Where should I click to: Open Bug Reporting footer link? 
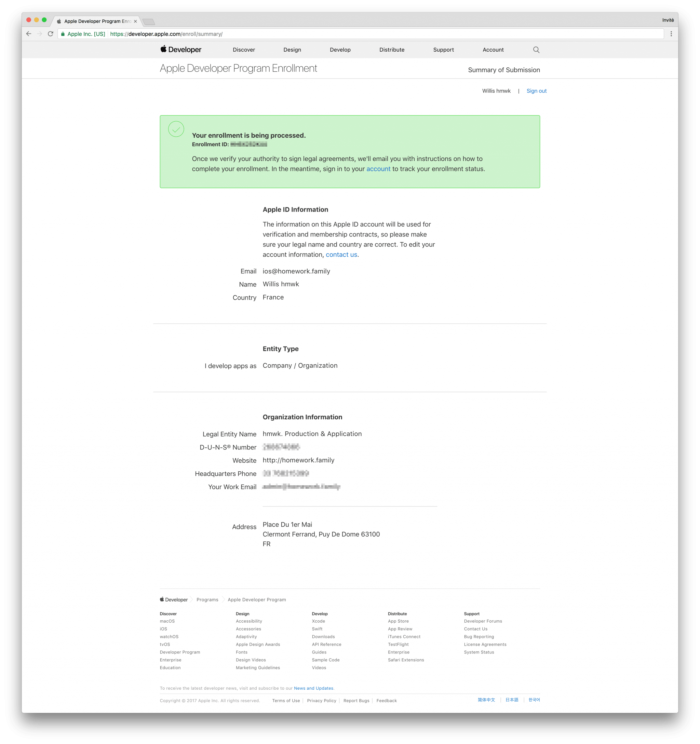(479, 636)
